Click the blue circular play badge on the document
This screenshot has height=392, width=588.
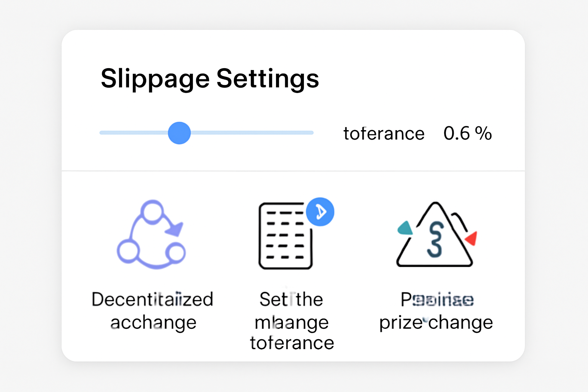pos(321,211)
